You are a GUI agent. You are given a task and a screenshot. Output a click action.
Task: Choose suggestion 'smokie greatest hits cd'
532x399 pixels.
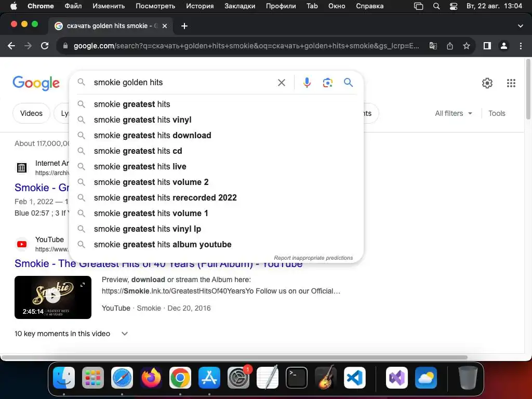coord(216,151)
